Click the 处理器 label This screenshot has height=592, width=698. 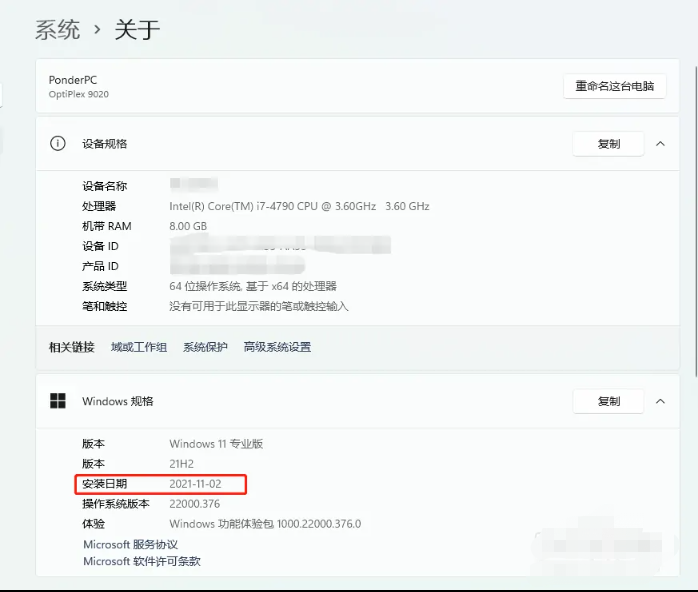99,206
